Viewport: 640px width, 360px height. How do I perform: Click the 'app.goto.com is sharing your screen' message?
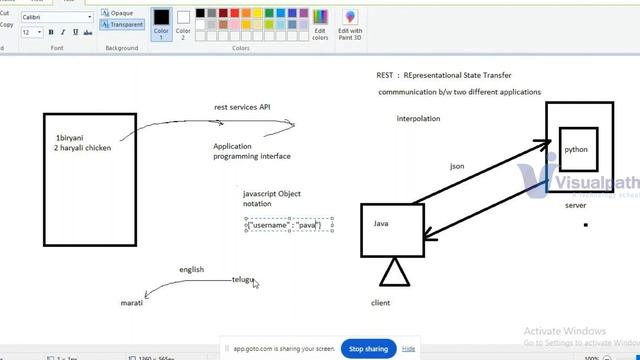[x=284, y=349]
